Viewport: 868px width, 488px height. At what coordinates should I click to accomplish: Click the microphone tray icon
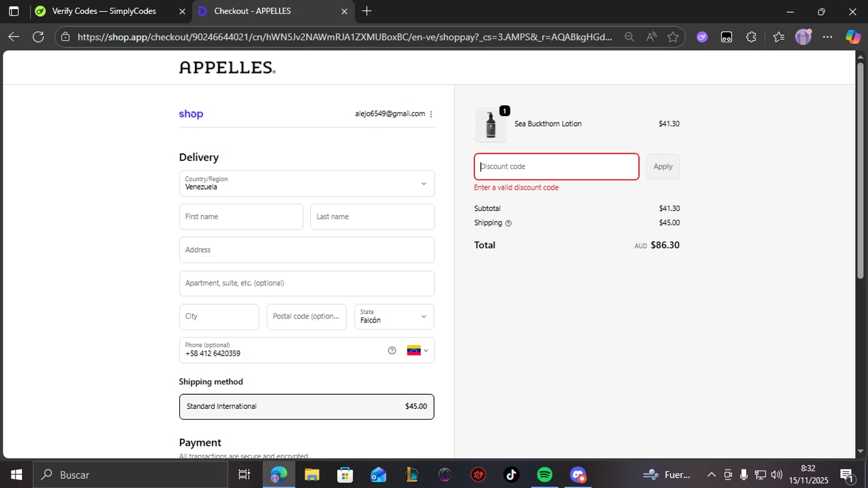coord(744,475)
